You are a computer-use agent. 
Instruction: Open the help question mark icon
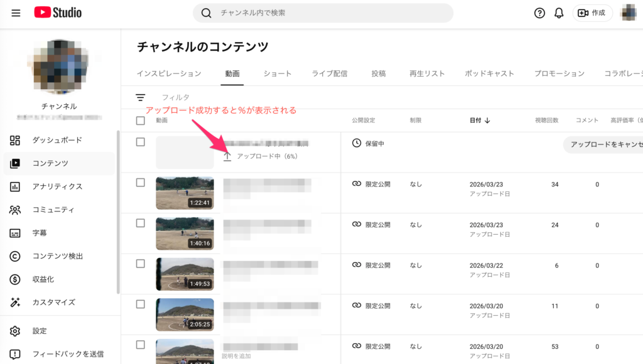coord(539,13)
